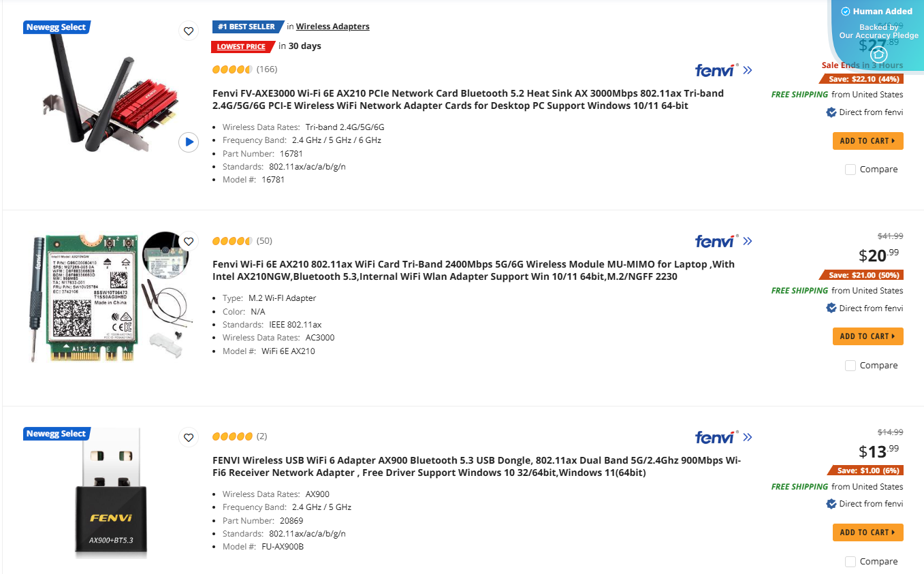The width and height of the screenshot is (924, 574).
Task: Favorite the AX900 USB dongle with heart icon
Action: [189, 437]
